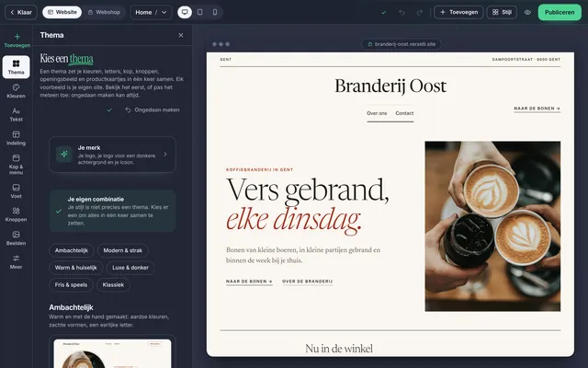This screenshot has width=588, height=368.
Task: Click the Nu in de winkel heading
Action: 339,349
